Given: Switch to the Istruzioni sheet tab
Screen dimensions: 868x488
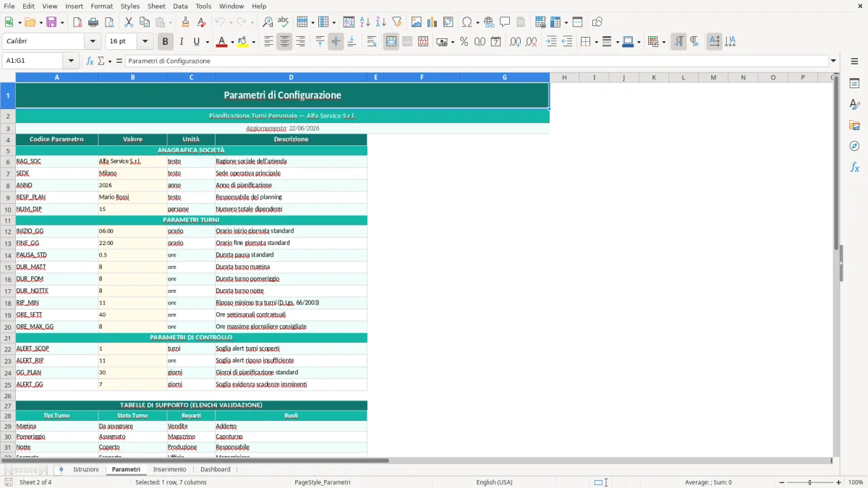Looking at the screenshot, I should 86,469.
